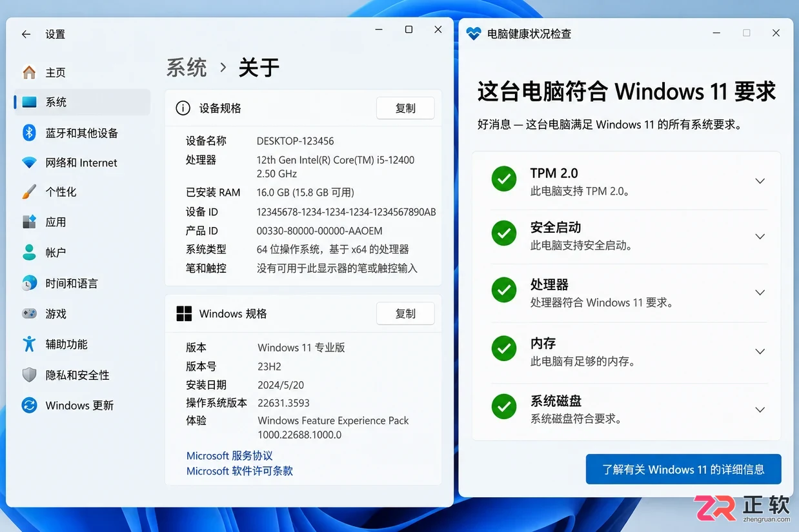Open the gamepad icon for 游戏
The width and height of the screenshot is (799, 532).
[x=29, y=313]
